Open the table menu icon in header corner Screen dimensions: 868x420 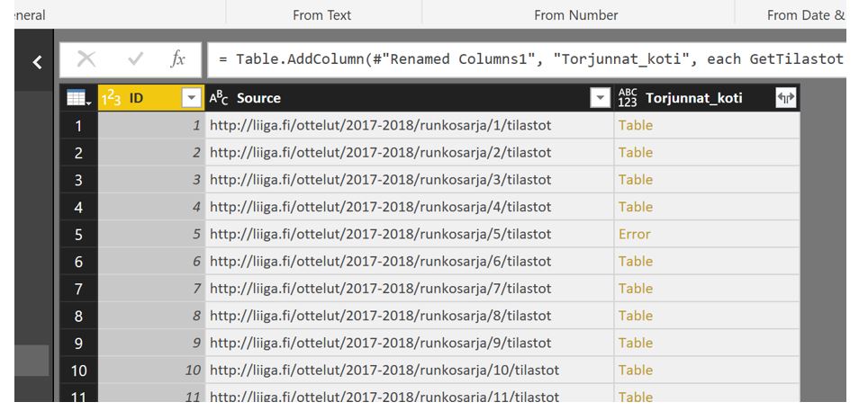pos(78,99)
